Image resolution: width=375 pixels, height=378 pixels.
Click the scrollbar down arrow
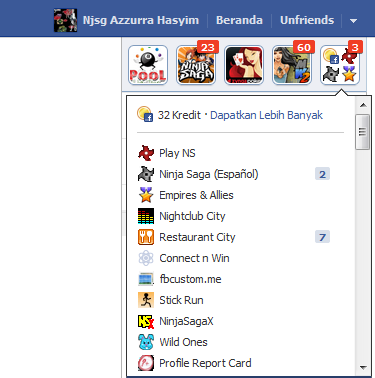[x=363, y=367]
